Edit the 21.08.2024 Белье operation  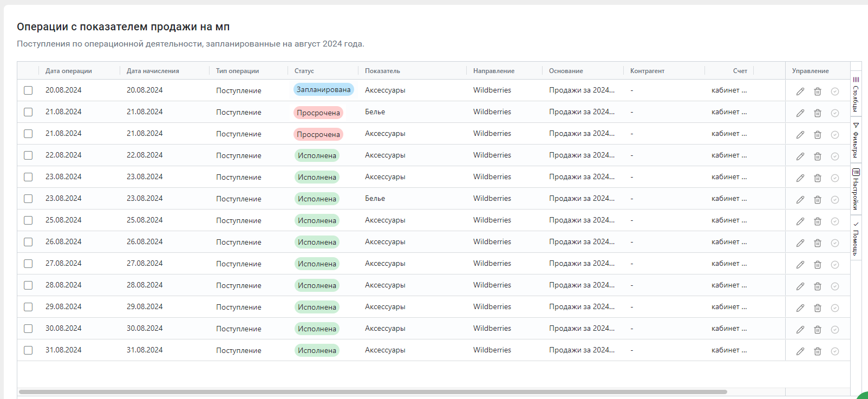pos(800,113)
